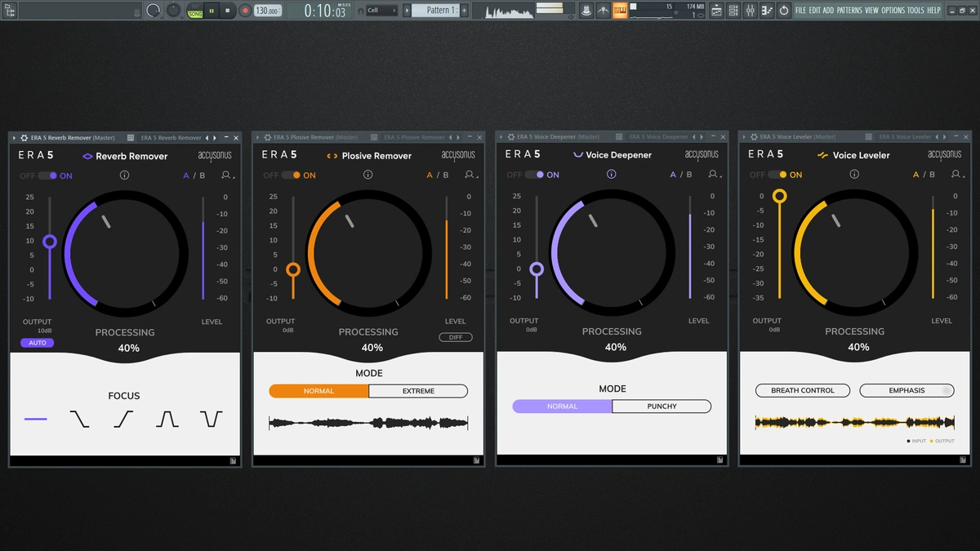
Task: Open Voice Deepener plugin gear settings
Action: point(511,137)
